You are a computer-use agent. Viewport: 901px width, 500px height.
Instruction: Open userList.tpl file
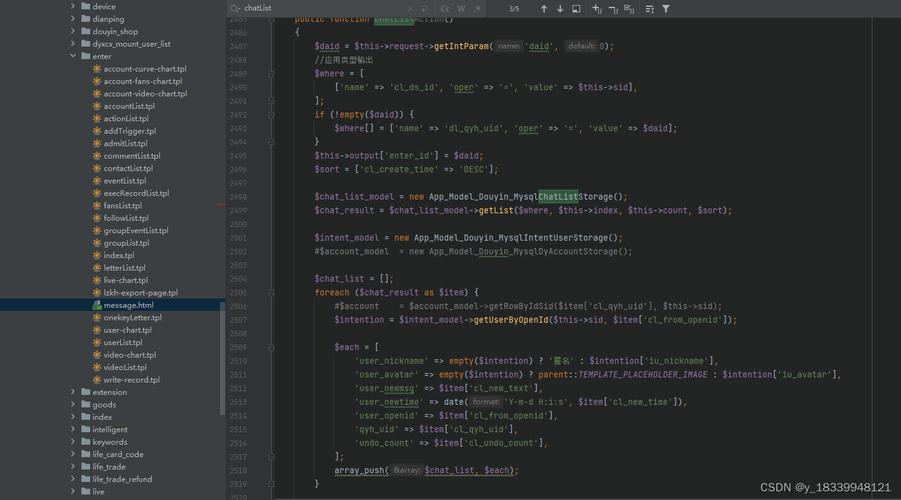click(x=123, y=343)
